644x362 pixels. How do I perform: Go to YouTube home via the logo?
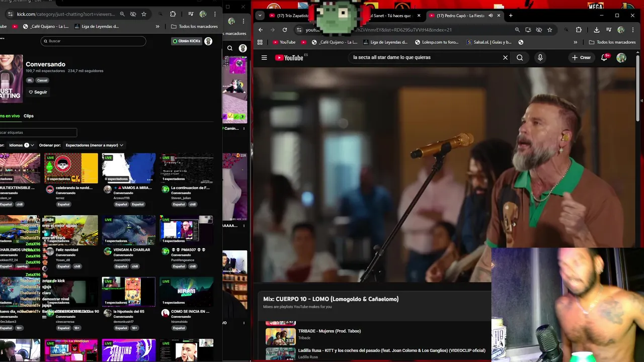coord(289,58)
